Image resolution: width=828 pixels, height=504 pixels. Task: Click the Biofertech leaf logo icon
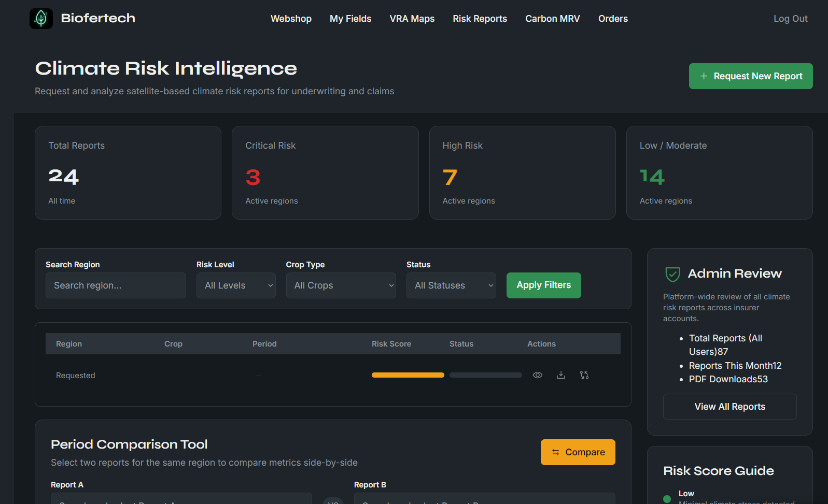(41, 19)
